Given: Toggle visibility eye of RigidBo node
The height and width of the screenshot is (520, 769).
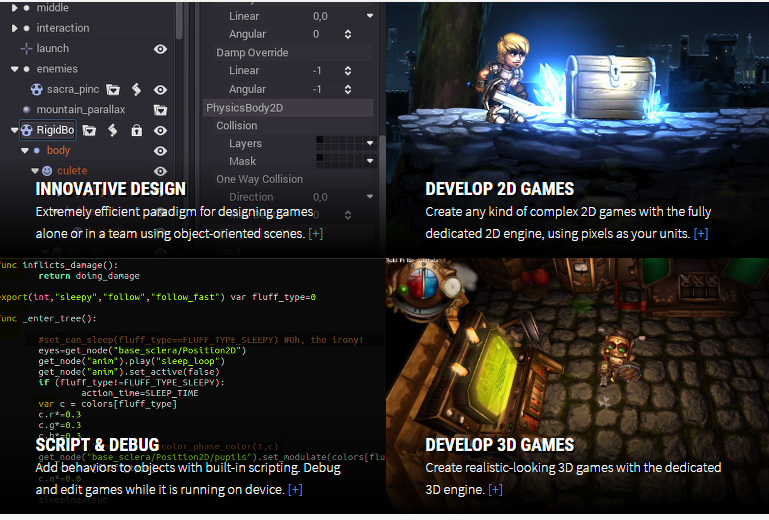Looking at the screenshot, I should (x=160, y=130).
